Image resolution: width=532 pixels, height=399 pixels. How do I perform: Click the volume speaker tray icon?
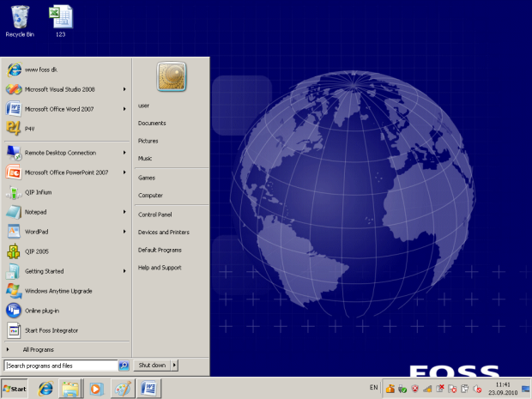[x=477, y=389]
